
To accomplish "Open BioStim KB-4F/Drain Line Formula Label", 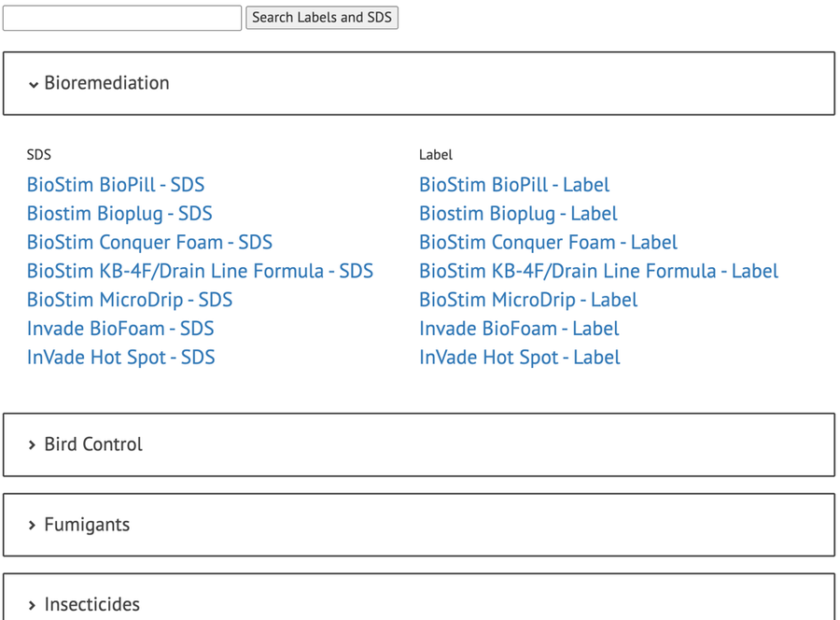I will pyautogui.click(x=598, y=272).
